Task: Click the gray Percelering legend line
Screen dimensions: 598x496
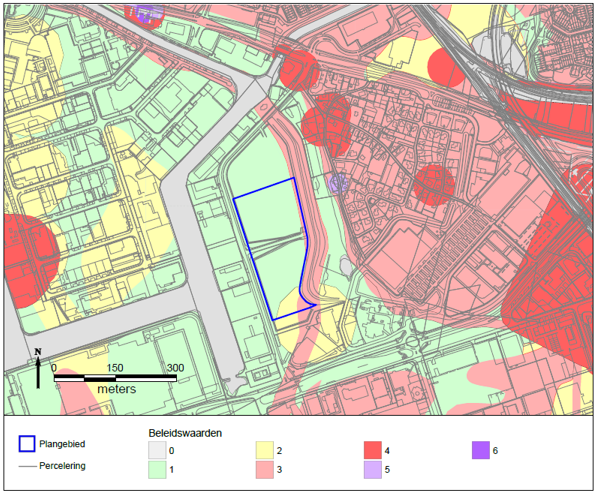Action: click(27, 466)
